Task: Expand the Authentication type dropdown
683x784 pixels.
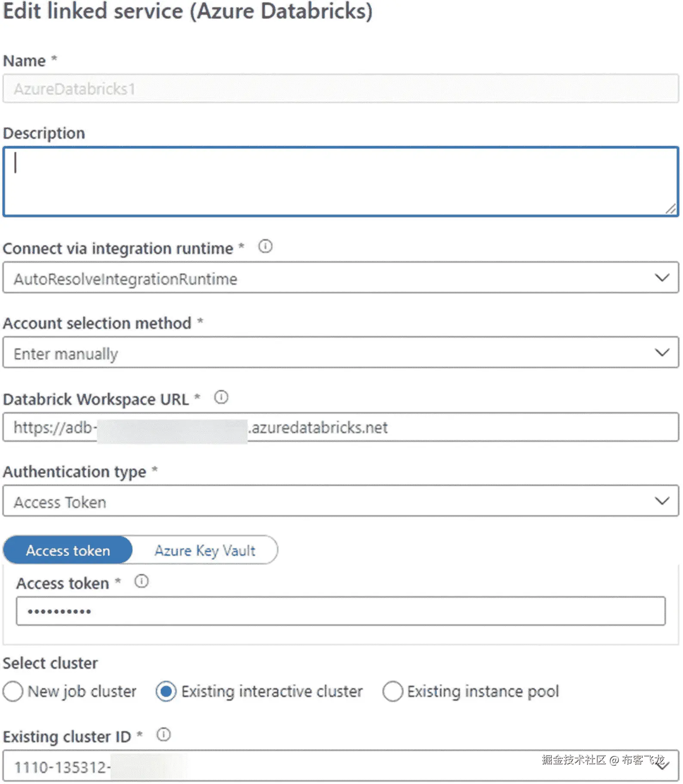Action: [341, 501]
